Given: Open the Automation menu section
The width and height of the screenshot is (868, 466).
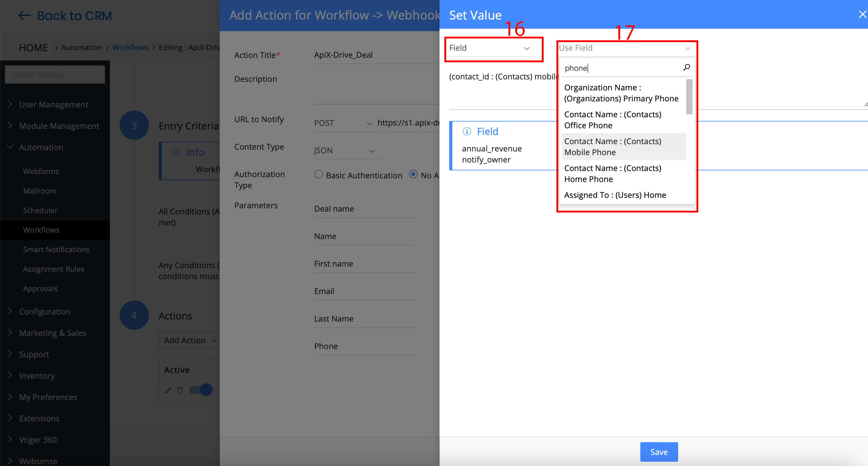Looking at the screenshot, I should tap(41, 147).
